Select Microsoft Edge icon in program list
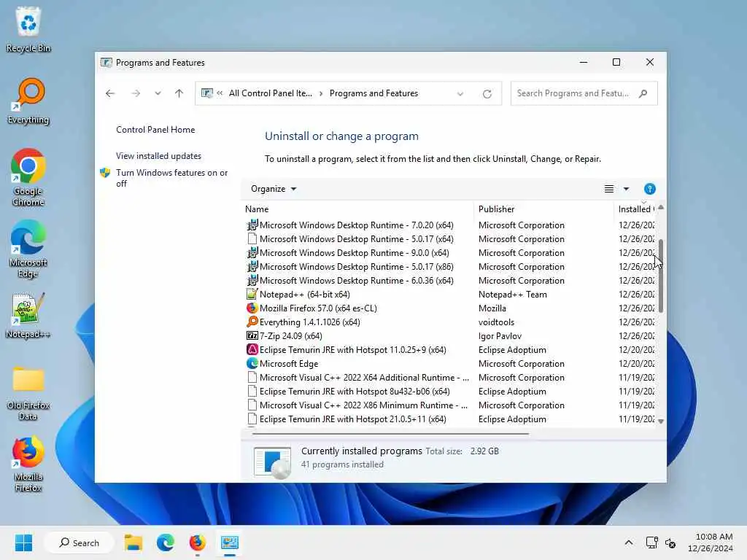Image resolution: width=747 pixels, height=560 pixels. pos(252,363)
